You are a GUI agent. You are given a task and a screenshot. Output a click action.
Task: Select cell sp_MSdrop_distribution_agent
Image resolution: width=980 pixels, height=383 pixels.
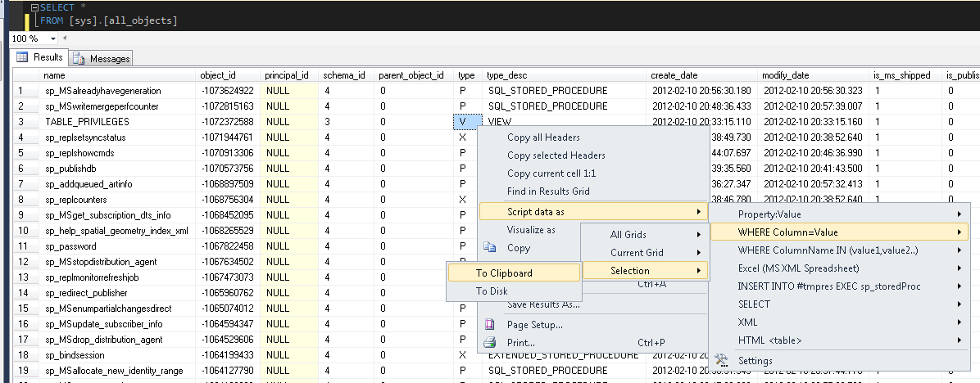(x=118, y=340)
